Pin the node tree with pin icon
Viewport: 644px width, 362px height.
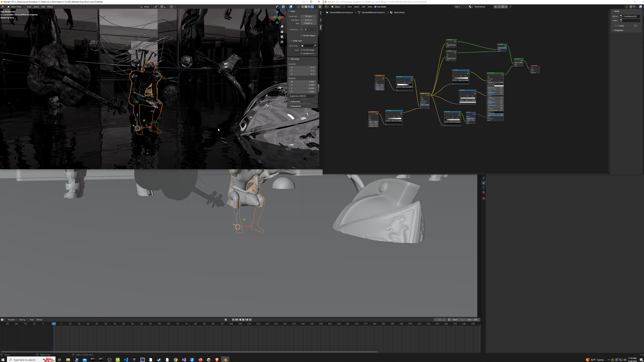coord(511,7)
